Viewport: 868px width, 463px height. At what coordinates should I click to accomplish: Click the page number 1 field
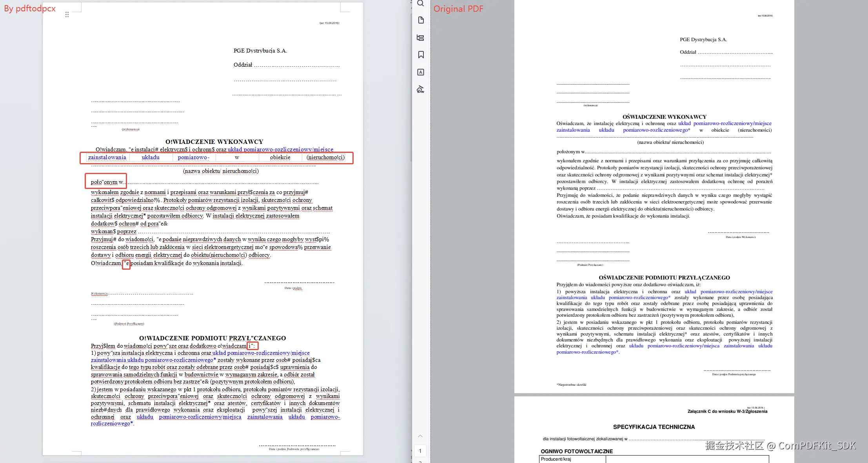coord(420,451)
